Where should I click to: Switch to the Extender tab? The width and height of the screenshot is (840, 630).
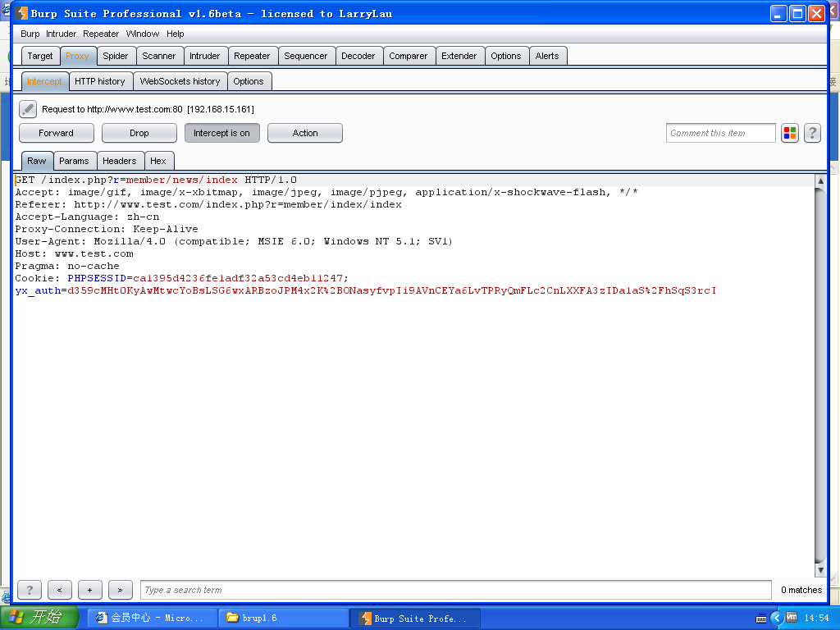tap(459, 56)
